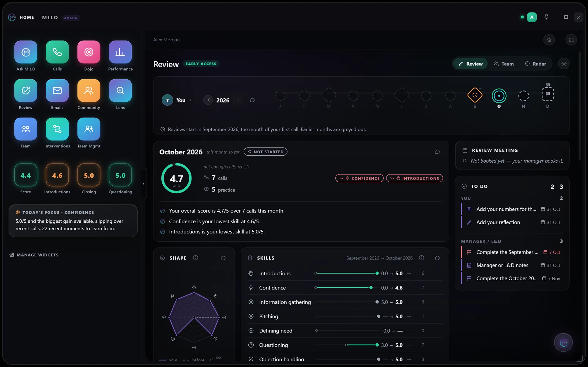Open the Team Mgmt app

[89, 129]
